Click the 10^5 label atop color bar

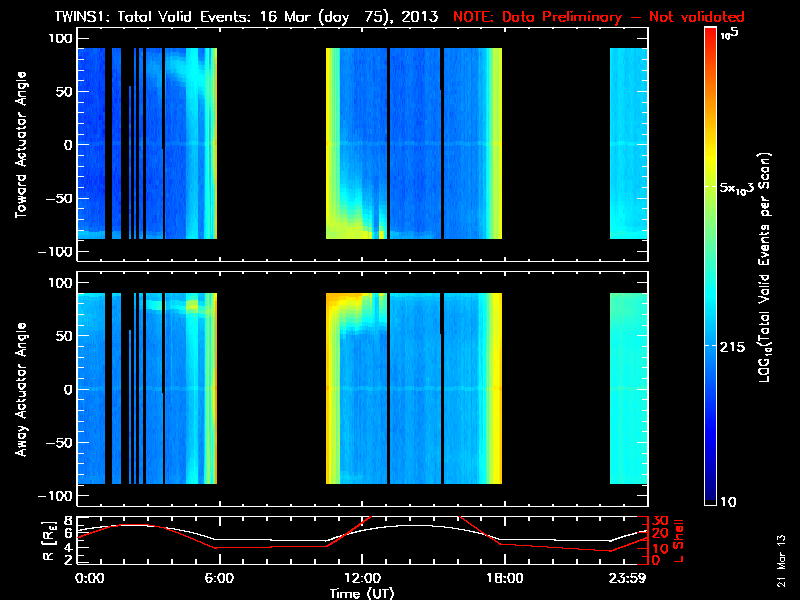tap(729, 34)
